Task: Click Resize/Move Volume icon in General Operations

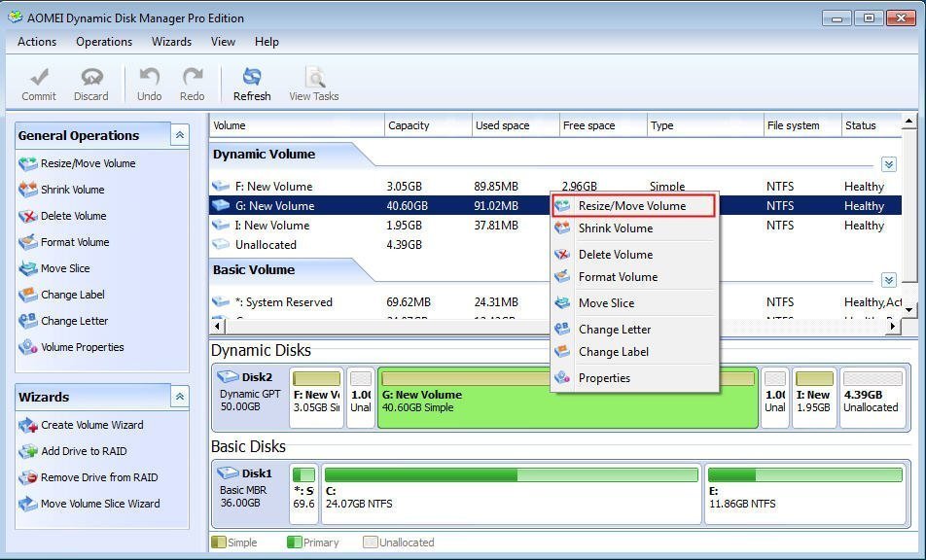Action: pyautogui.click(x=28, y=163)
